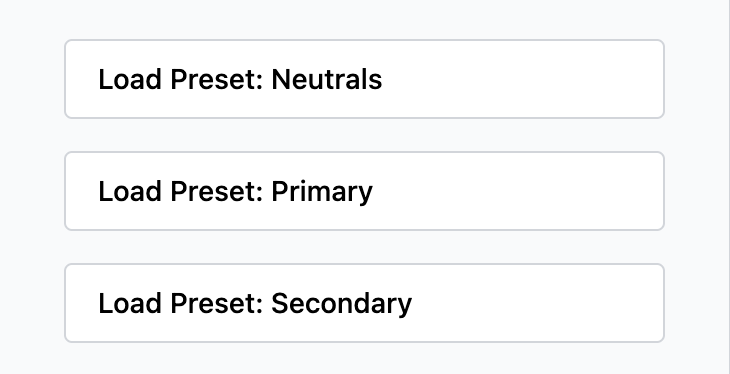Select the Primary preset option
The height and width of the screenshot is (374, 730).
(x=364, y=191)
